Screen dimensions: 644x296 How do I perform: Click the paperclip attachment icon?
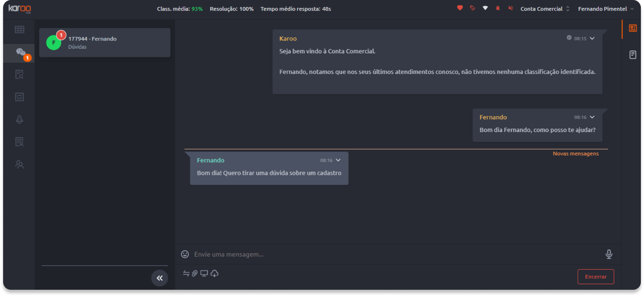(x=195, y=273)
